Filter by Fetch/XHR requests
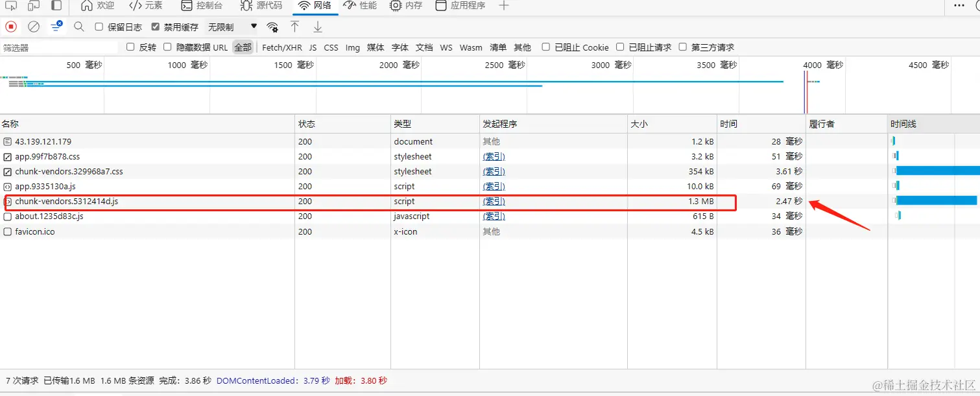The image size is (980, 396). click(282, 47)
